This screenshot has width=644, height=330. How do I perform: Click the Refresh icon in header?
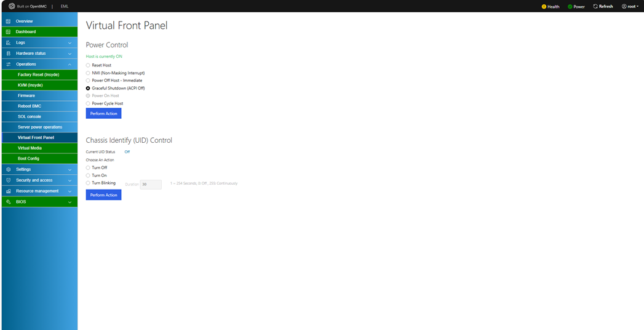pyautogui.click(x=595, y=7)
